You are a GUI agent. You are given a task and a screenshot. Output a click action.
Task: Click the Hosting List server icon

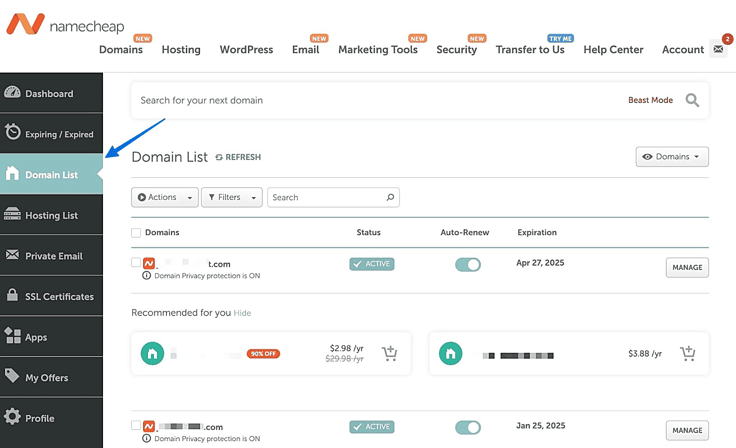pyautogui.click(x=12, y=214)
